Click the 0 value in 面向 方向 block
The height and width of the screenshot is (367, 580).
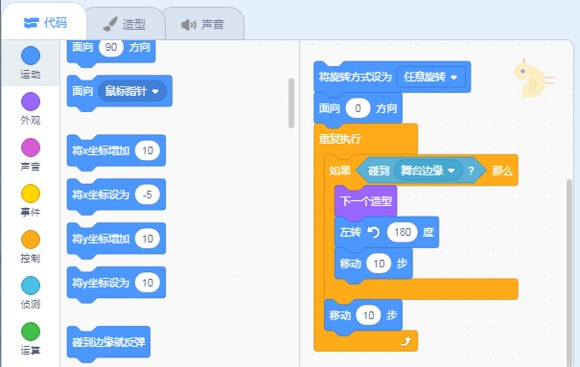(x=358, y=108)
